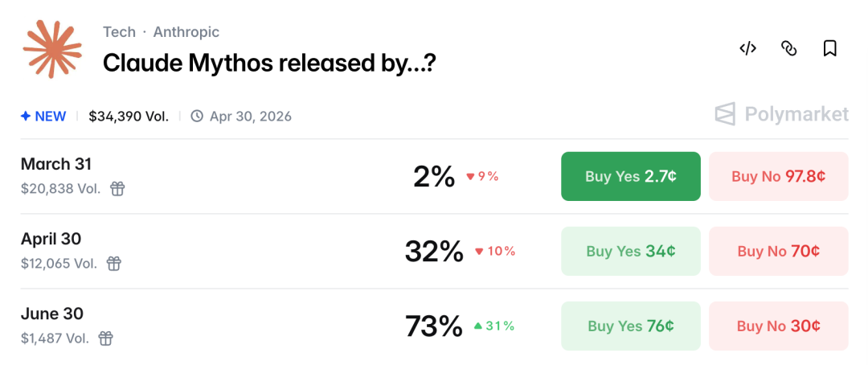
Task: Buy No at 70¢ for April 30
Action: 778,251
